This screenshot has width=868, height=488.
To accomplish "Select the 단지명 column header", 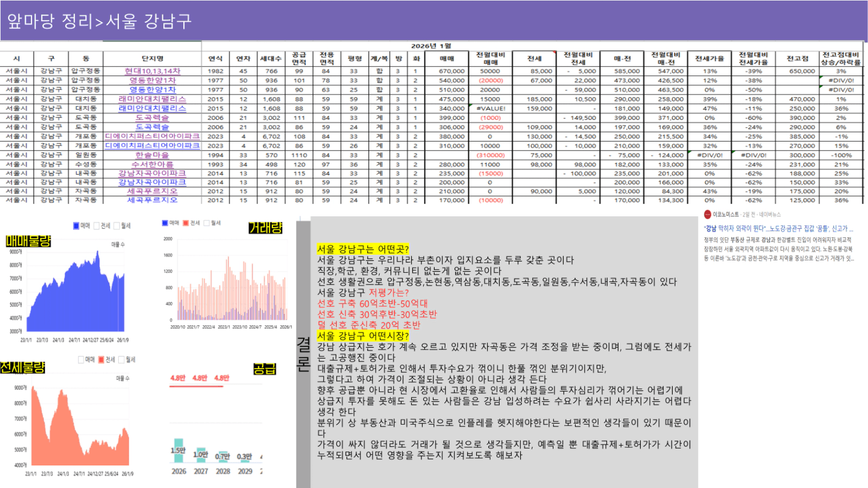I will point(152,59).
